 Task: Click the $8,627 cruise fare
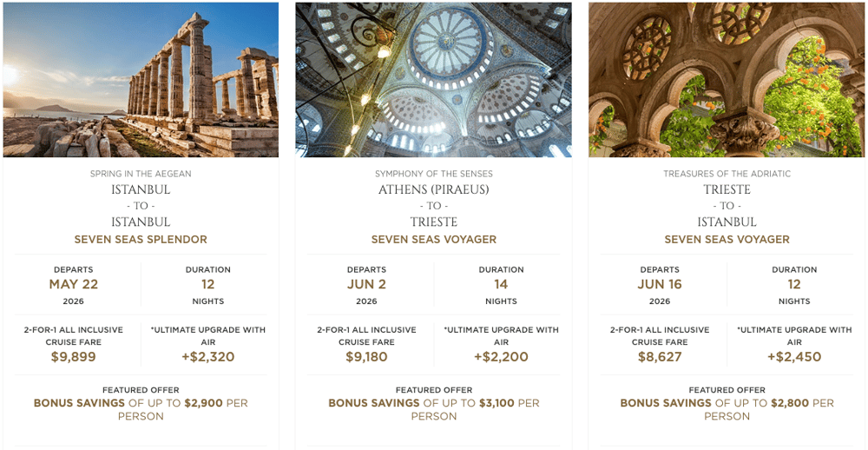pos(660,356)
